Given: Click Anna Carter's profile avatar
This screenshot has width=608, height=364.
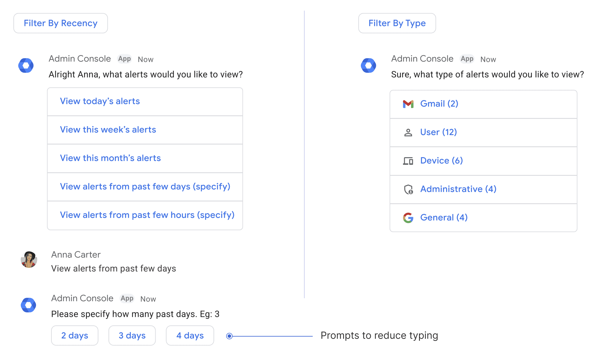Looking at the screenshot, I should point(29,260).
